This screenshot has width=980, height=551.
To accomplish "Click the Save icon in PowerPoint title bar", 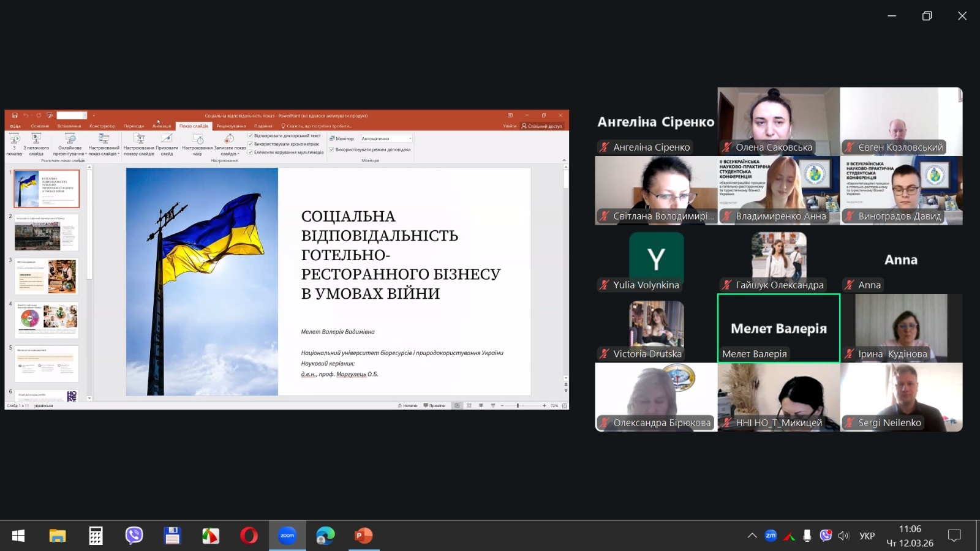I will coord(15,115).
